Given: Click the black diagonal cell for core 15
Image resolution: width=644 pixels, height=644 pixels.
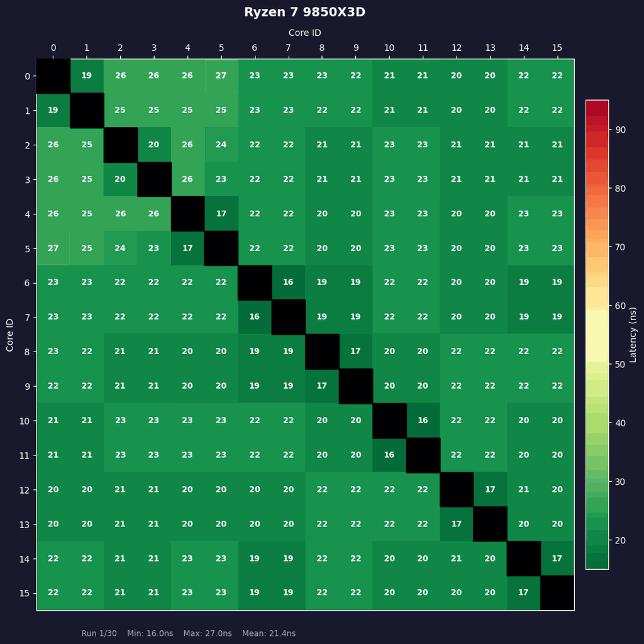Looking at the screenshot, I should coord(557,592).
